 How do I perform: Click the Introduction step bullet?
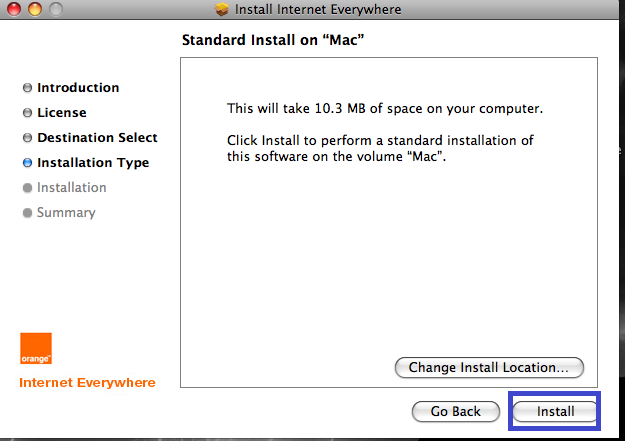pos(27,87)
